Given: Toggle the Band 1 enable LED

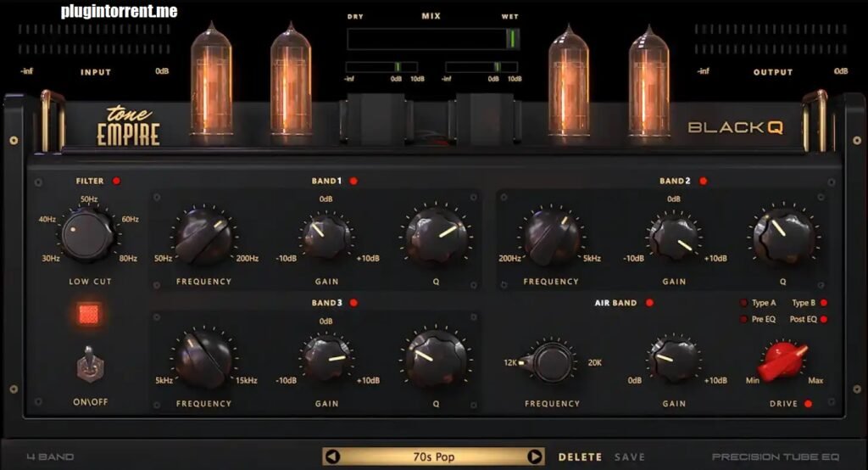Looking at the screenshot, I should (353, 181).
